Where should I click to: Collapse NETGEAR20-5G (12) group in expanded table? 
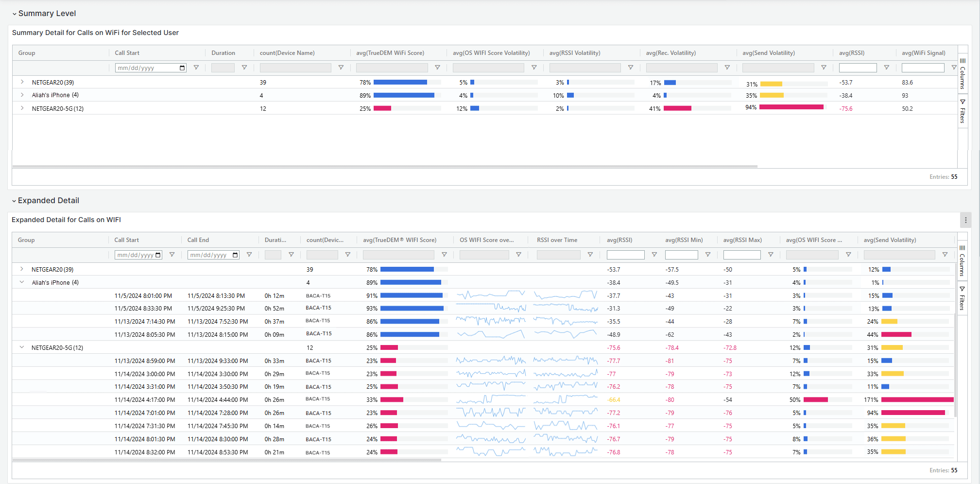coord(22,347)
